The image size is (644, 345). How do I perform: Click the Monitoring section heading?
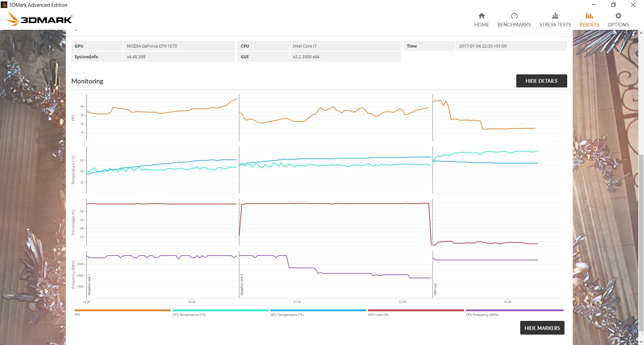point(87,81)
